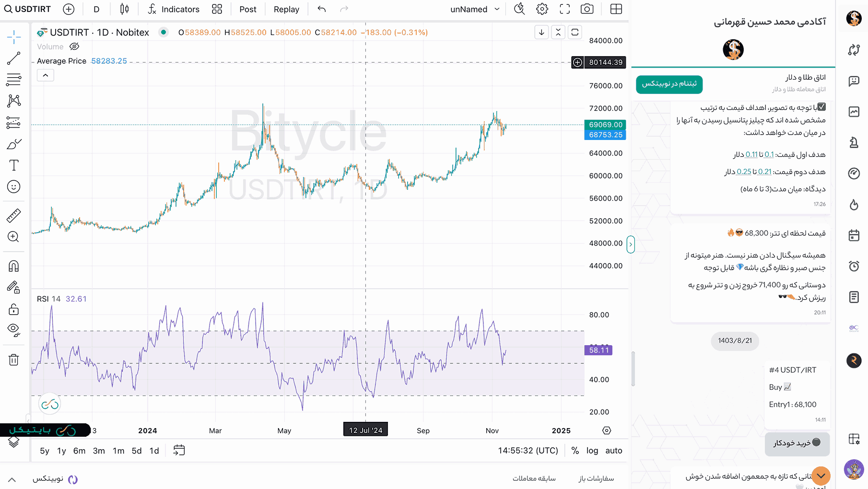
Task: Click the Post button
Action: point(248,9)
